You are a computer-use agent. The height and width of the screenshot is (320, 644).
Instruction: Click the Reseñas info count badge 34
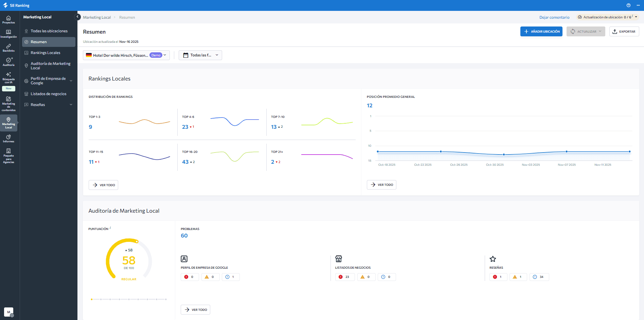pyautogui.click(x=539, y=277)
